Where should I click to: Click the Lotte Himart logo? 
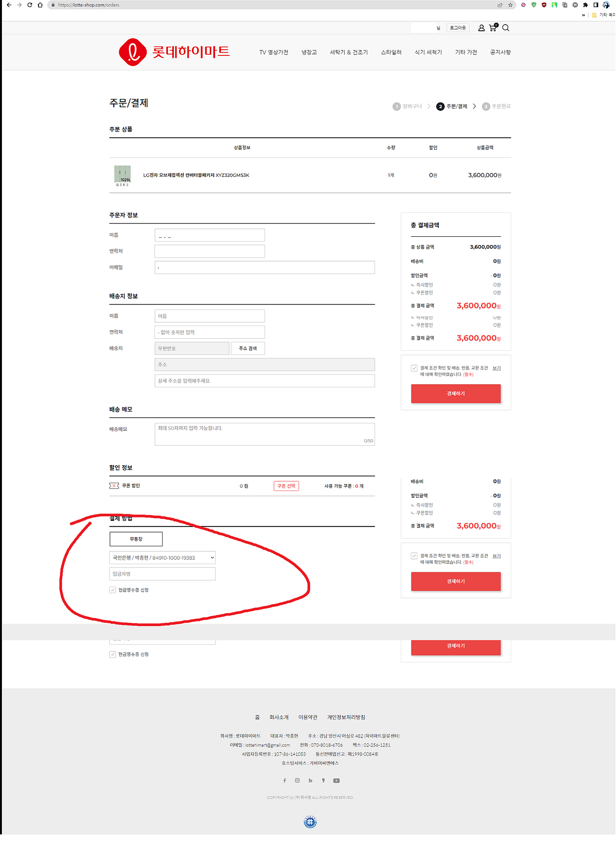(x=174, y=52)
